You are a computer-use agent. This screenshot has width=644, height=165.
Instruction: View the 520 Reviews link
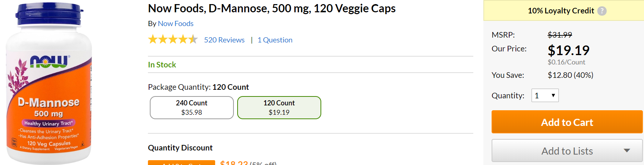pos(224,40)
